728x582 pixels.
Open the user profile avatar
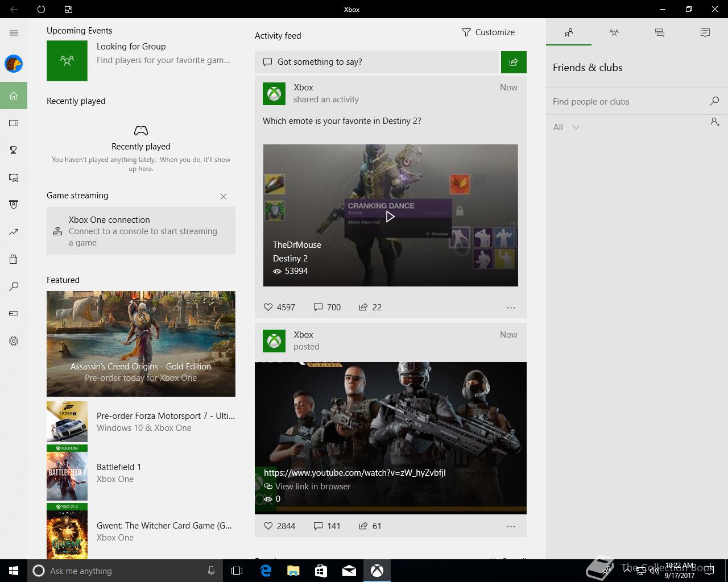[14, 64]
